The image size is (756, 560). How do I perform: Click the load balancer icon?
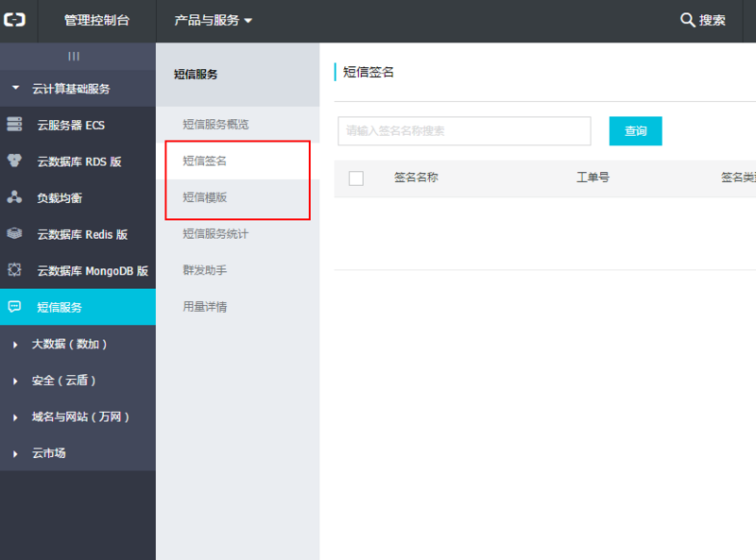coord(14,197)
